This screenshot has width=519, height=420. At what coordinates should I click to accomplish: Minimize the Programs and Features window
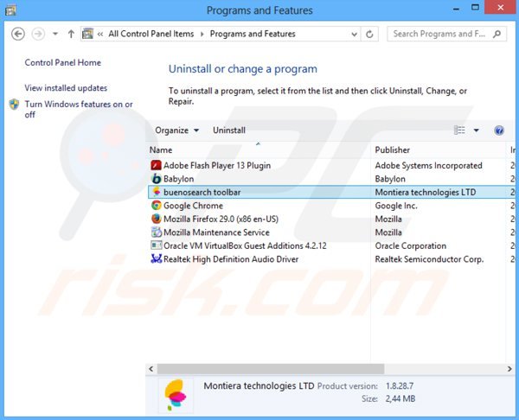tap(457, 9)
